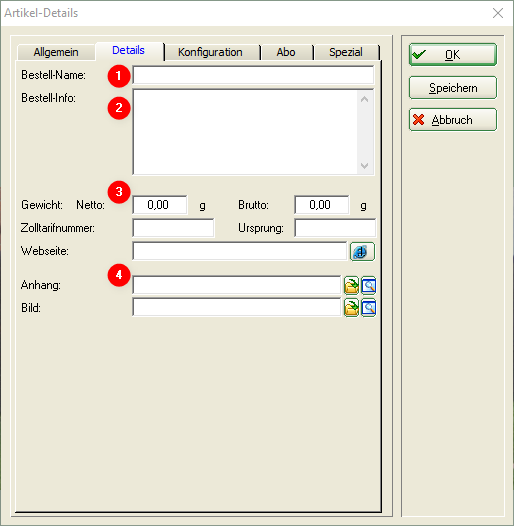
Task: Select the Abo tab
Action: click(286, 52)
